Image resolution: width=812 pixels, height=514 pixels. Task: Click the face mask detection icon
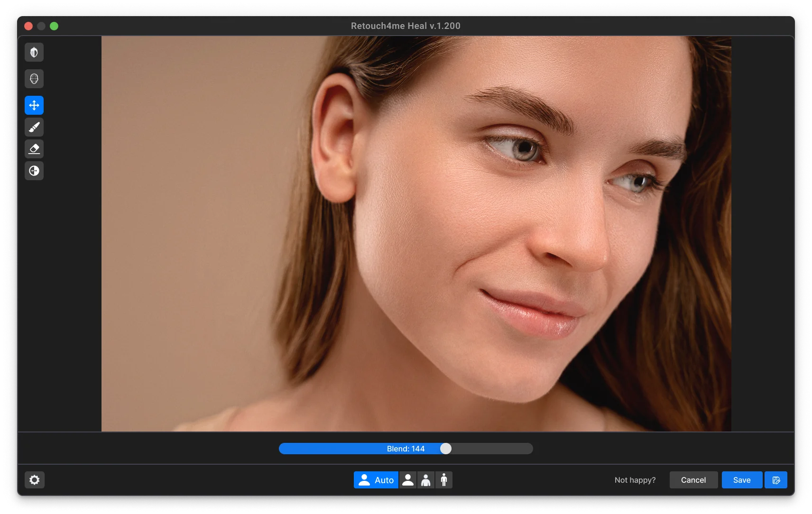(x=34, y=79)
